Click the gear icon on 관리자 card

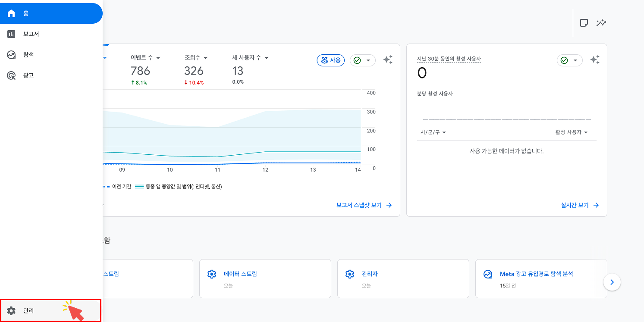pos(349,274)
